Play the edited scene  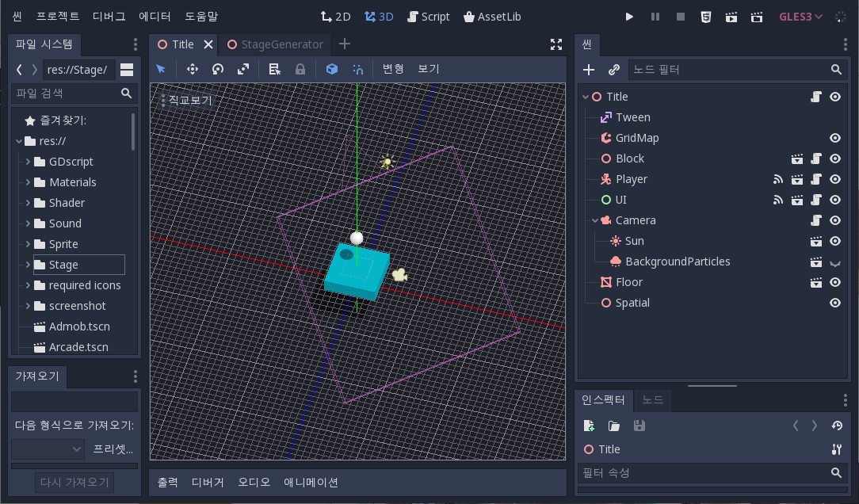tap(731, 17)
